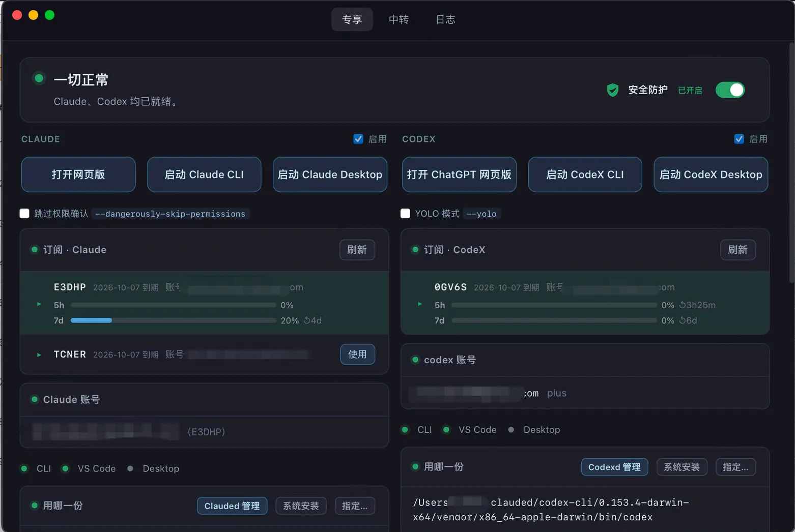Click 使用 to use the TCNER subscription
795x532 pixels.
(357, 354)
